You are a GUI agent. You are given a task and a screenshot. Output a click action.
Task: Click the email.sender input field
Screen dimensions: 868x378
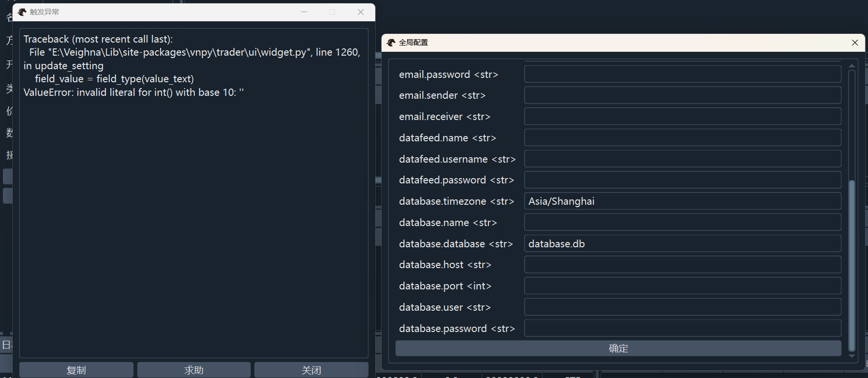[682, 95]
